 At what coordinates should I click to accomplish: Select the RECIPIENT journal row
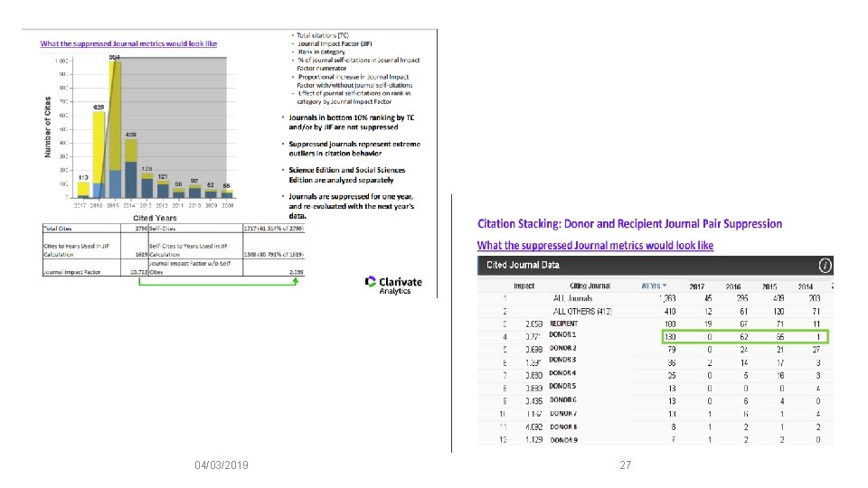pos(656,324)
